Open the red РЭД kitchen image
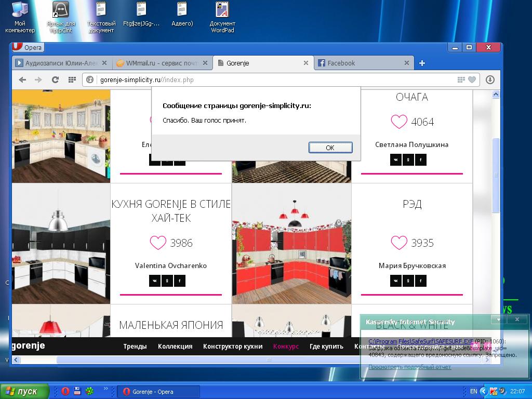 (292, 244)
